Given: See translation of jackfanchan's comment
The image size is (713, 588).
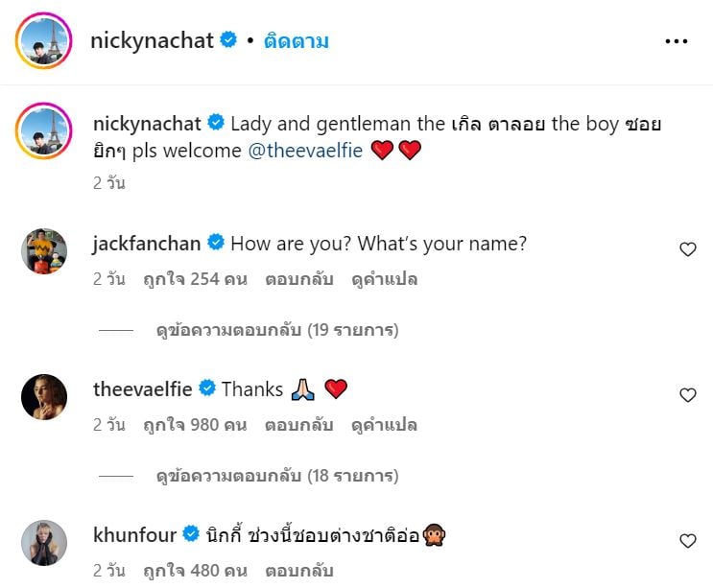Looking at the screenshot, I should pos(384,279).
